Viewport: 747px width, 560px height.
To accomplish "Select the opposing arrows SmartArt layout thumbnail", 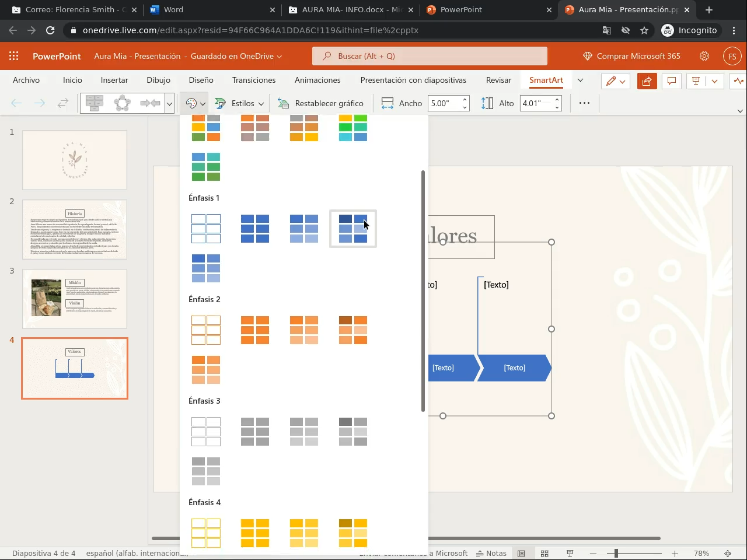I will 151,103.
